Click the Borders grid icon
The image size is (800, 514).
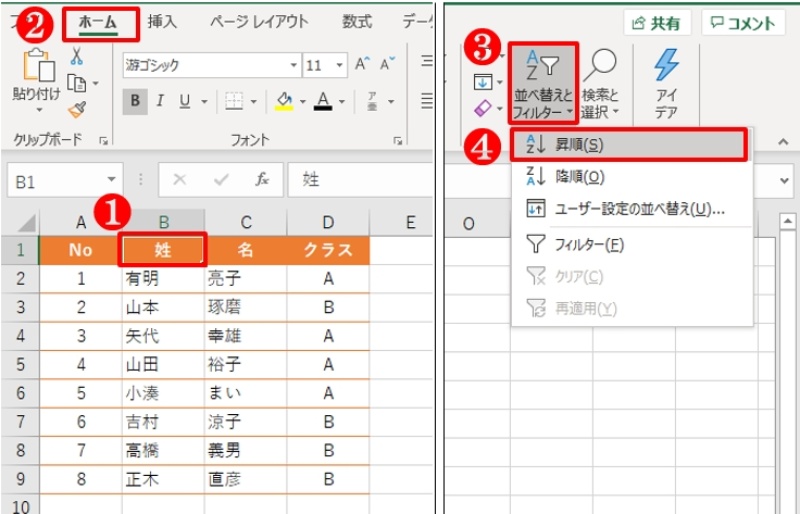pos(233,101)
